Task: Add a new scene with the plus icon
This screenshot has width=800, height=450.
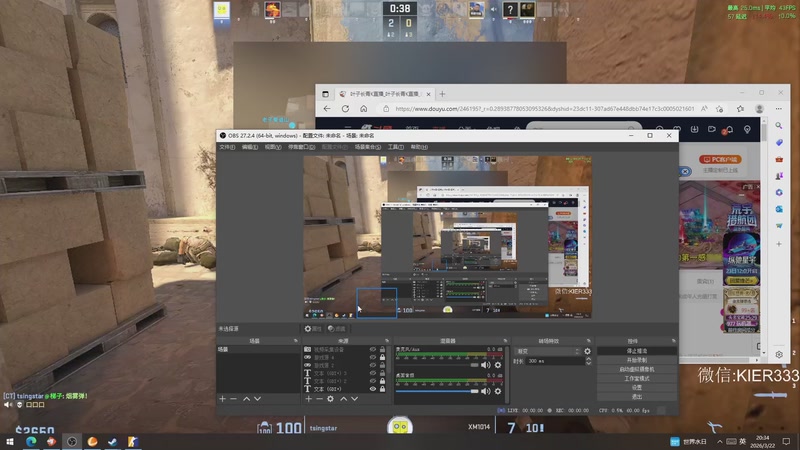Action: tap(222, 398)
